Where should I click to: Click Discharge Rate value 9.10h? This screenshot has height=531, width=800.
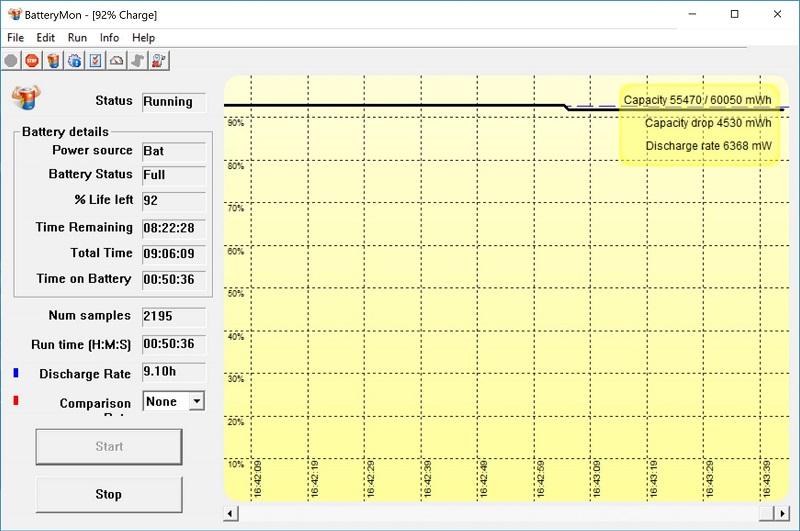[174, 371]
